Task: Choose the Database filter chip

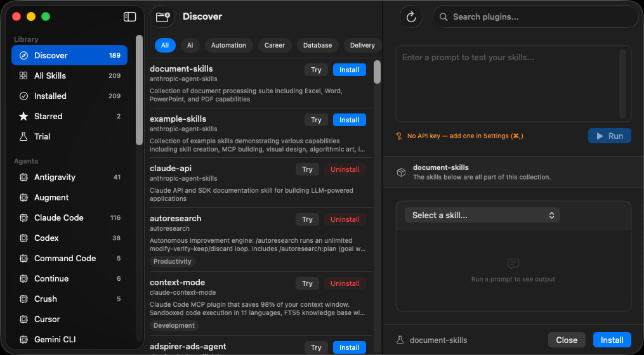Action: tap(317, 45)
